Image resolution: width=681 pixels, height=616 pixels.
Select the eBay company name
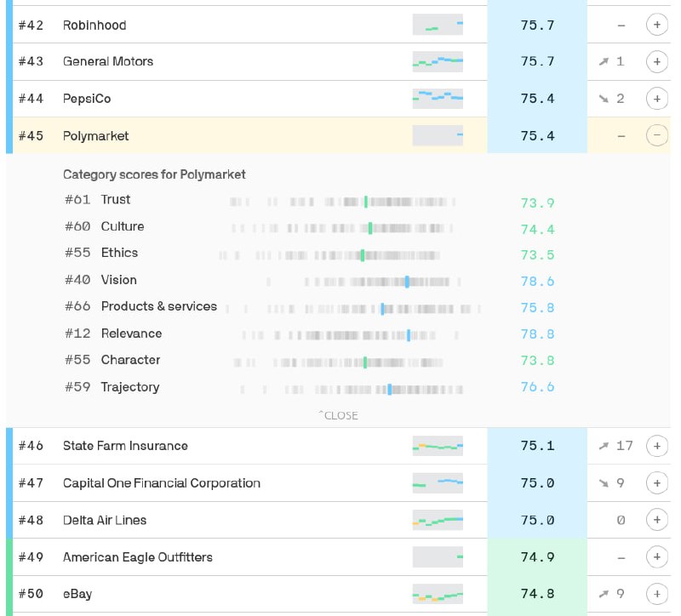click(x=77, y=594)
